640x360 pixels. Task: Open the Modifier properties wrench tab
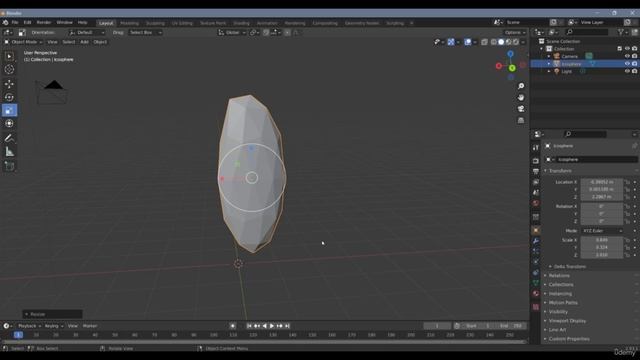tap(536, 241)
